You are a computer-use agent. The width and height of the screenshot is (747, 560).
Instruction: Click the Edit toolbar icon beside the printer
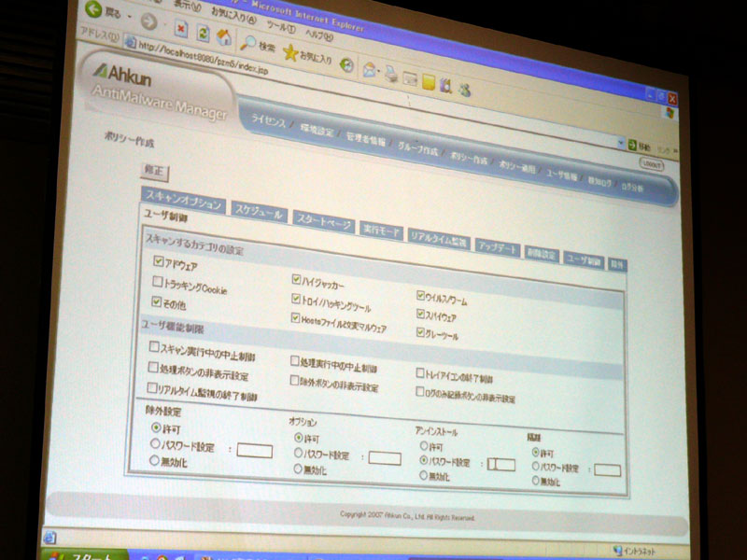(410, 78)
